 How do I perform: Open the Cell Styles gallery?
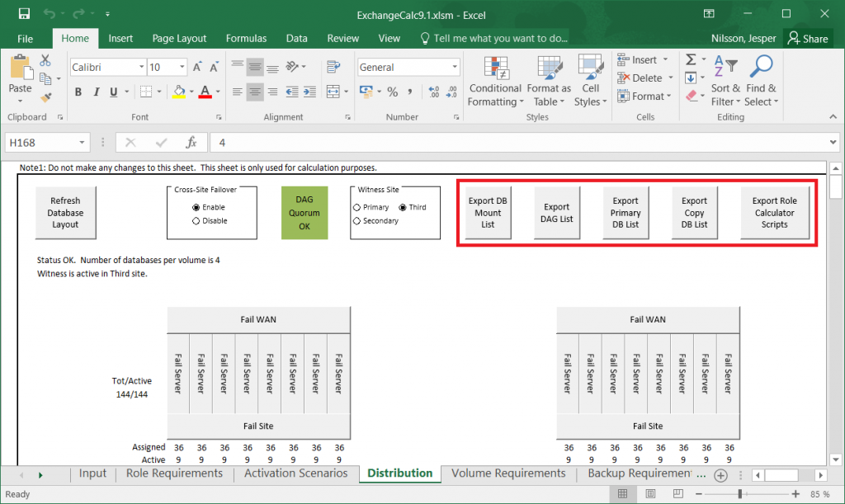point(590,80)
